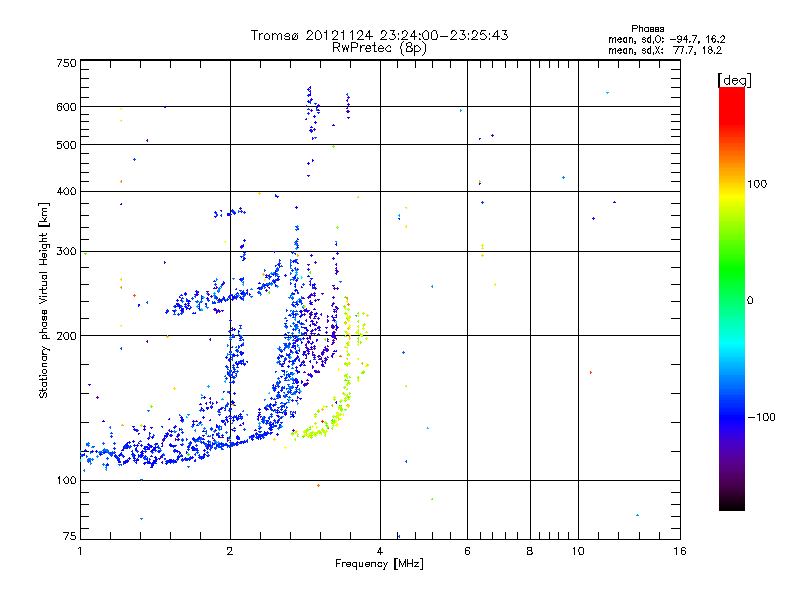Click the x-axis tick label "10"
This screenshot has height=600, width=800.
(578, 551)
